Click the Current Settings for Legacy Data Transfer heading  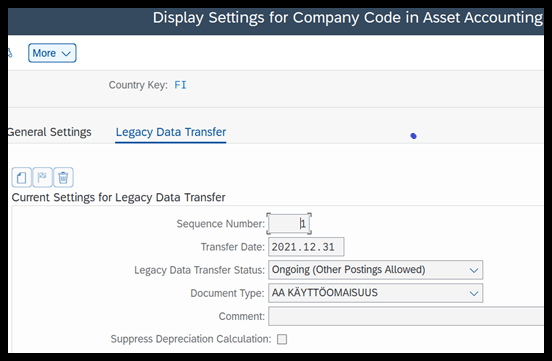(118, 197)
